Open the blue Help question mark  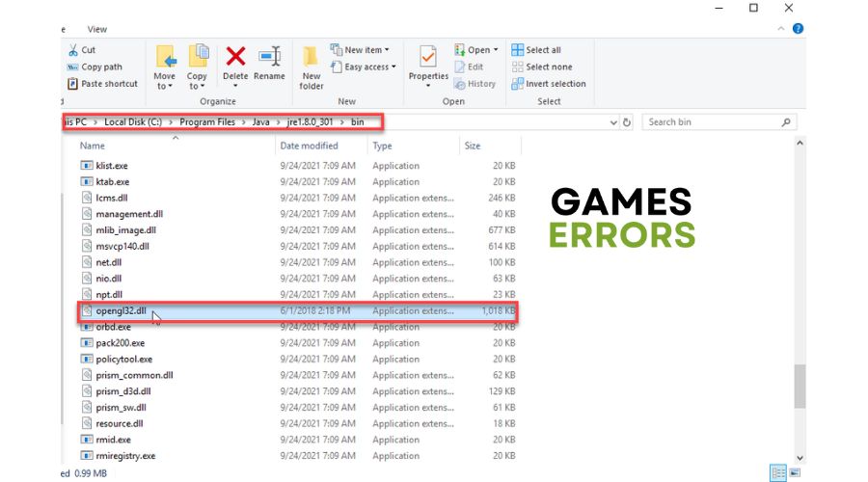pos(798,29)
